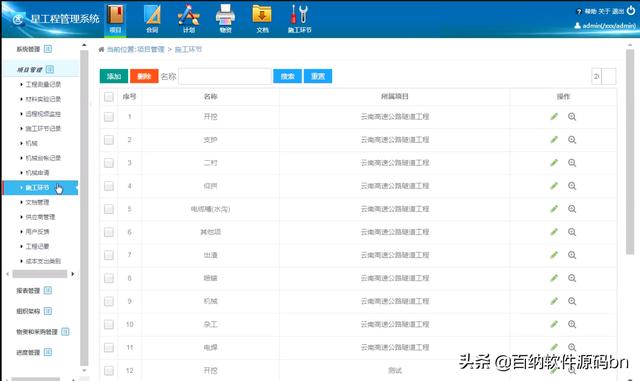Check the checkbox for row 3 二衬
Screen dimensions: 640x381
pos(109,163)
